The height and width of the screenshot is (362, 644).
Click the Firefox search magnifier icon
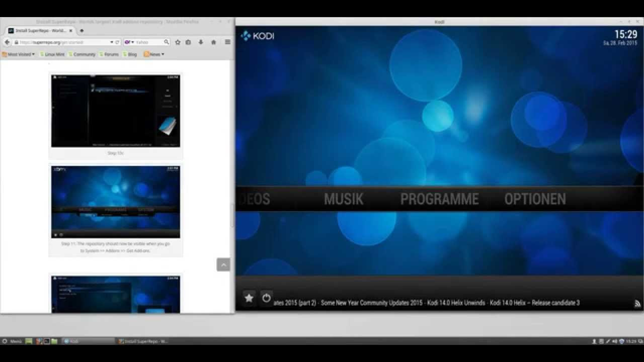pyautogui.click(x=167, y=42)
